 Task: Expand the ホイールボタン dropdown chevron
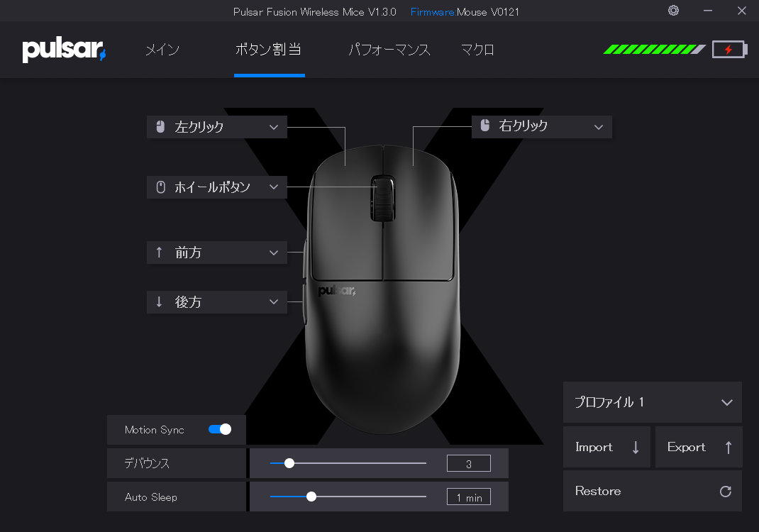coord(274,187)
